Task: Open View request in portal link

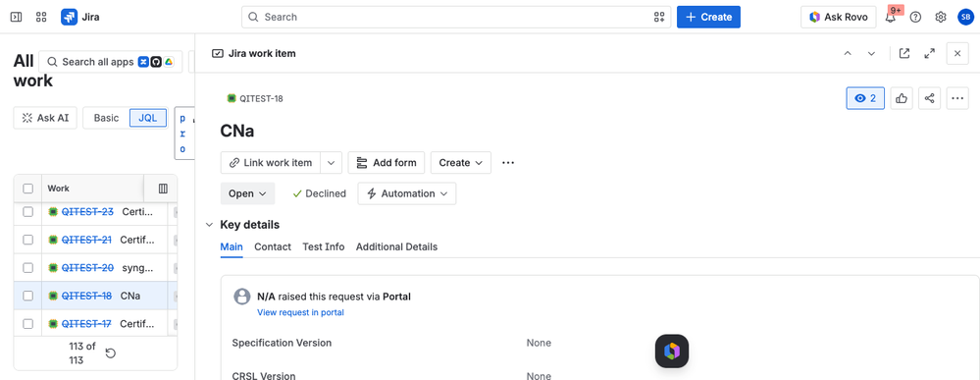Action: coord(300,312)
